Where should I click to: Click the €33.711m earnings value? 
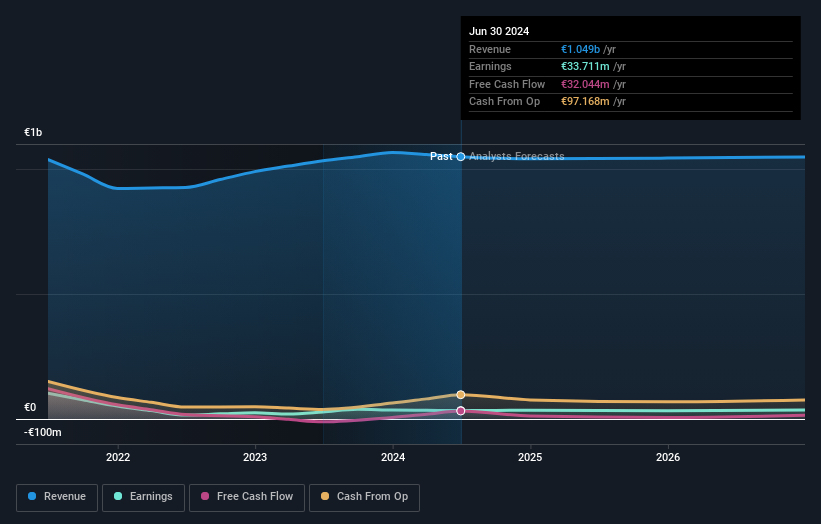(585, 66)
